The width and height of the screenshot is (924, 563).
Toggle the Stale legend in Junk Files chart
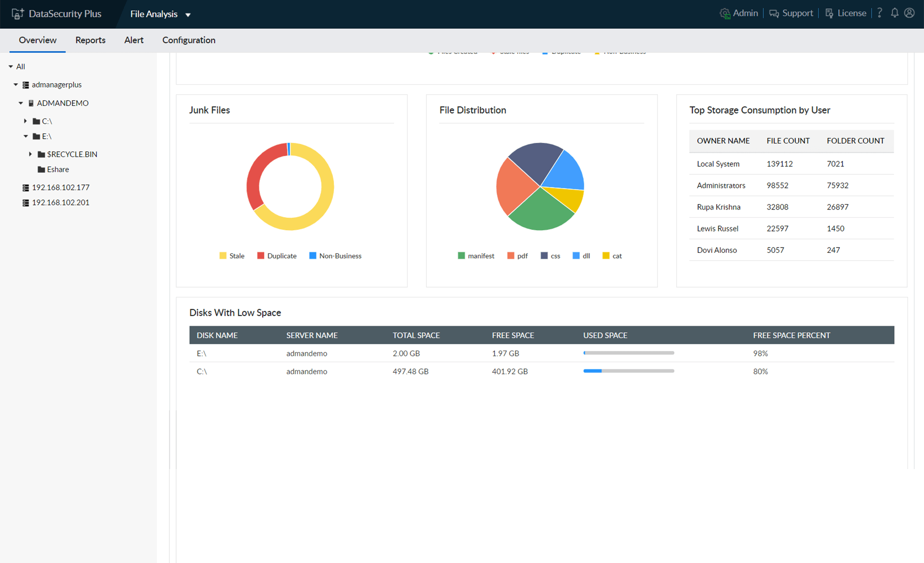[x=231, y=255]
